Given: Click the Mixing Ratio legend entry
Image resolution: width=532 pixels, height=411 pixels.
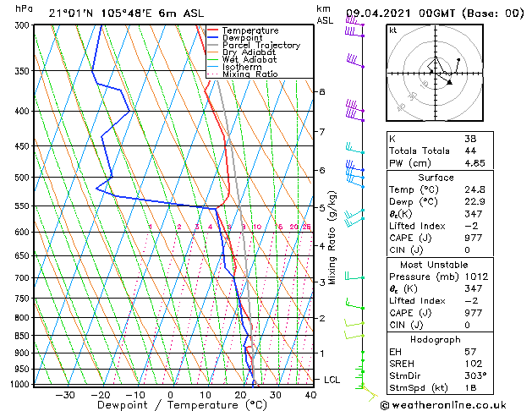Looking at the screenshot, I should click(243, 74).
